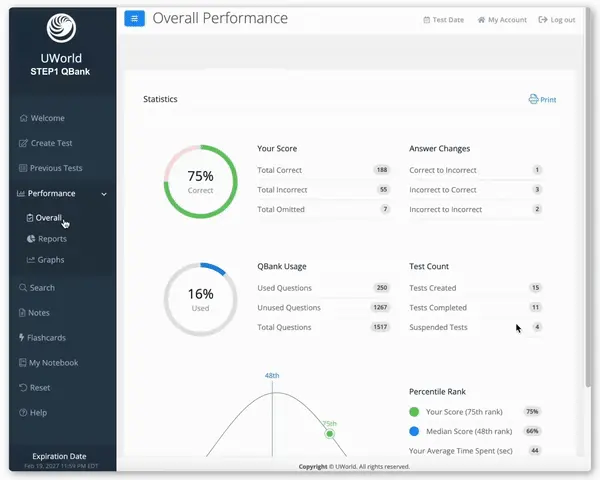This screenshot has height=480, width=600.
Task: Click the 75% Correct donut chart
Action: coord(201,181)
